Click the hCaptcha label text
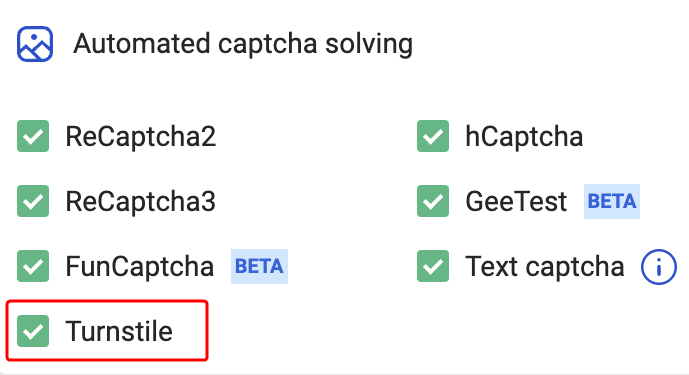Viewport: 689px width, 375px height. 524,136
